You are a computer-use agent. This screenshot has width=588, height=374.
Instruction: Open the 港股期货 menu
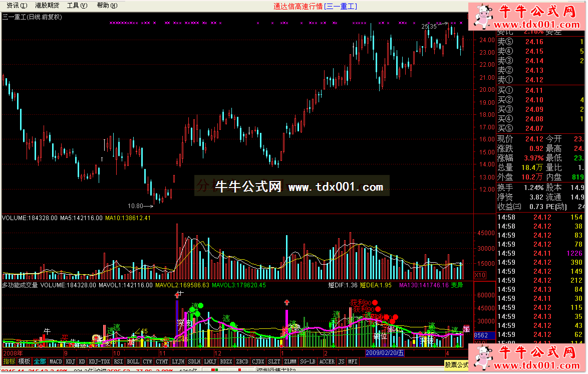click(47, 5)
